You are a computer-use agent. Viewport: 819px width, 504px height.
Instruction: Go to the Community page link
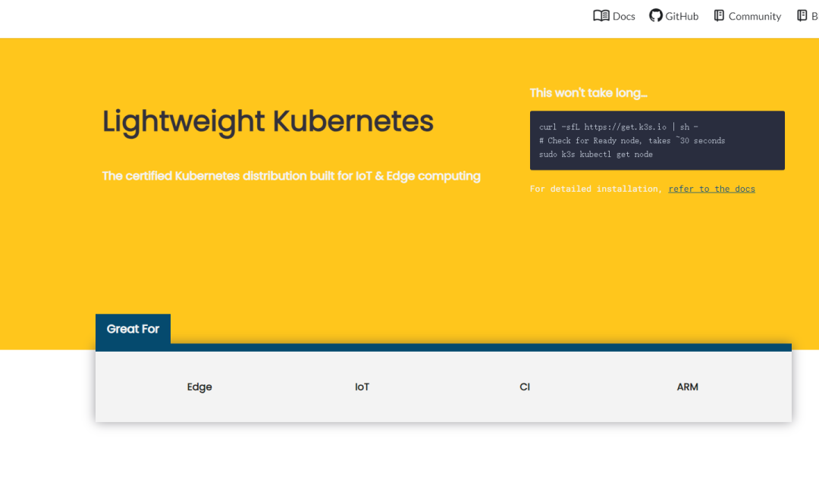748,16
